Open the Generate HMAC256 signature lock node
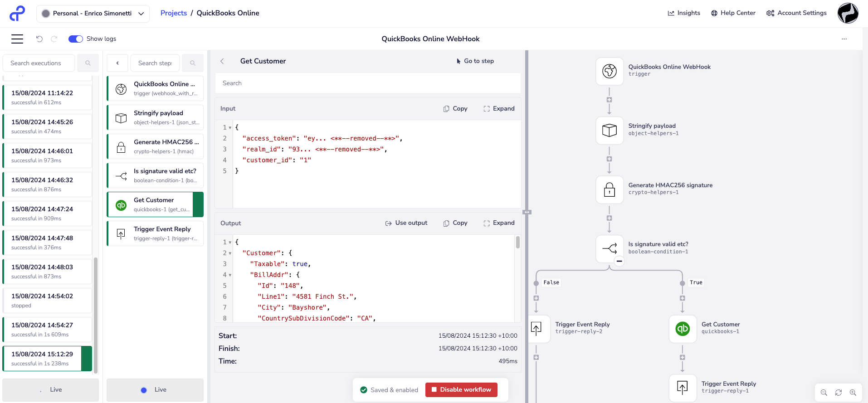The width and height of the screenshot is (868, 403). tap(610, 189)
